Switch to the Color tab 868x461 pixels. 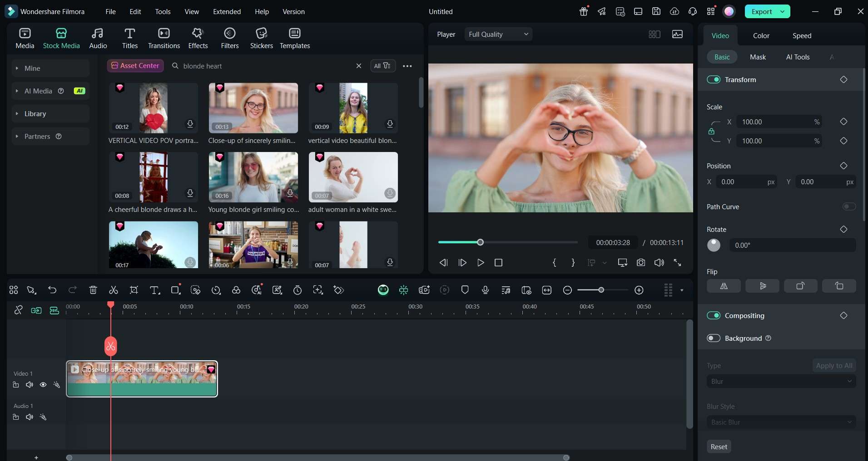pyautogui.click(x=761, y=35)
